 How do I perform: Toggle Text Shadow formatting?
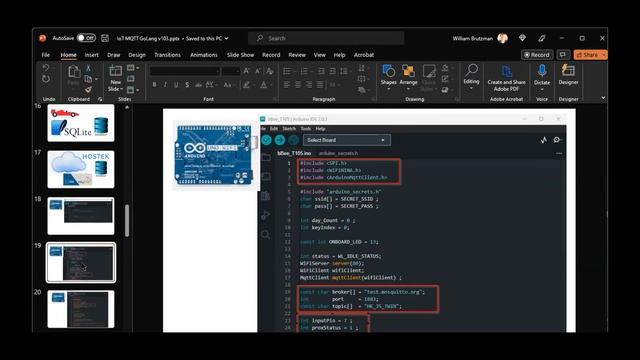click(x=187, y=85)
